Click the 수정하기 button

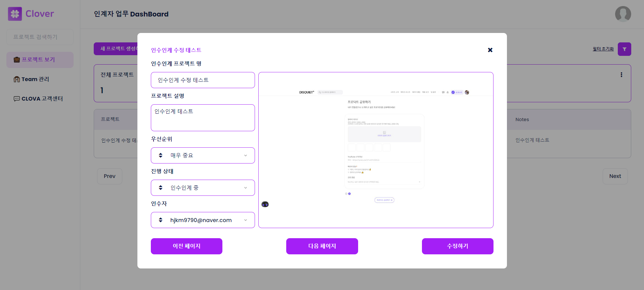458,246
